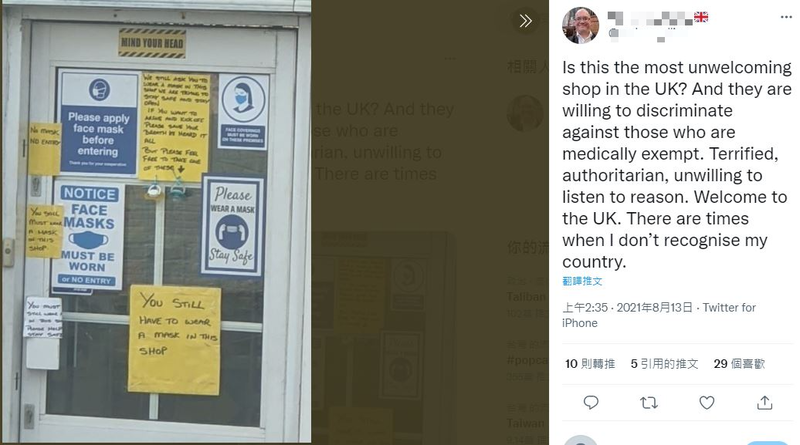The width and height of the screenshot is (800, 445).
Task: Click the blurred author display name
Action: click(650, 19)
